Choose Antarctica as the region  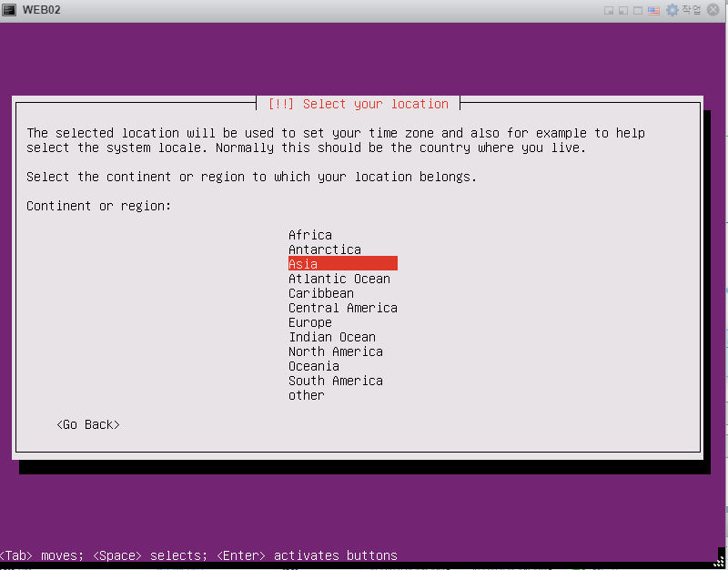click(325, 249)
